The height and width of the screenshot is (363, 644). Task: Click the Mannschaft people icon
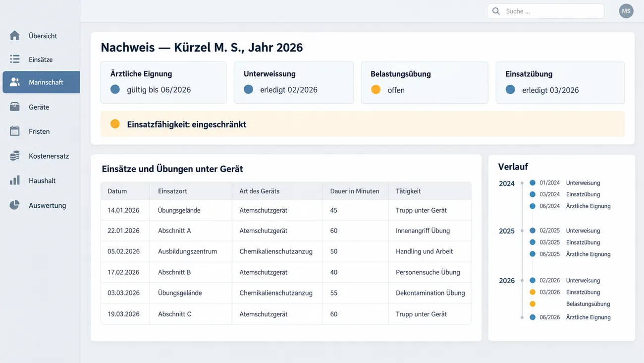click(x=15, y=82)
